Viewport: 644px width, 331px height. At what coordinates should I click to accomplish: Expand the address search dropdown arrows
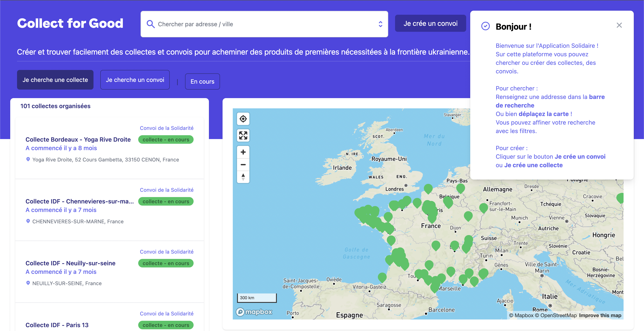[380, 24]
